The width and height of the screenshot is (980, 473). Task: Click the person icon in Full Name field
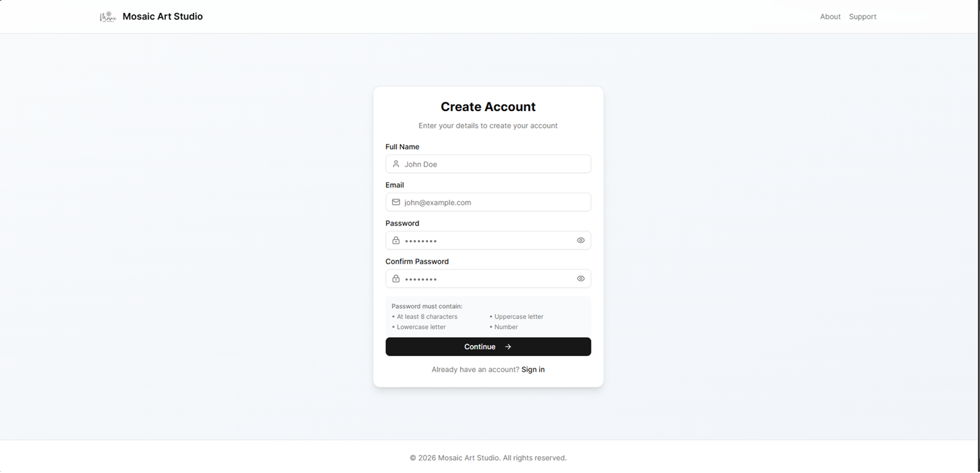pos(396,163)
